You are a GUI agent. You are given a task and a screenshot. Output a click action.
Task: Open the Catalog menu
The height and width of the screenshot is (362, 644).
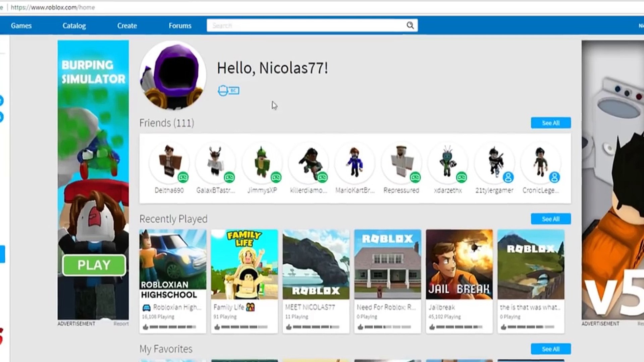pyautogui.click(x=74, y=26)
